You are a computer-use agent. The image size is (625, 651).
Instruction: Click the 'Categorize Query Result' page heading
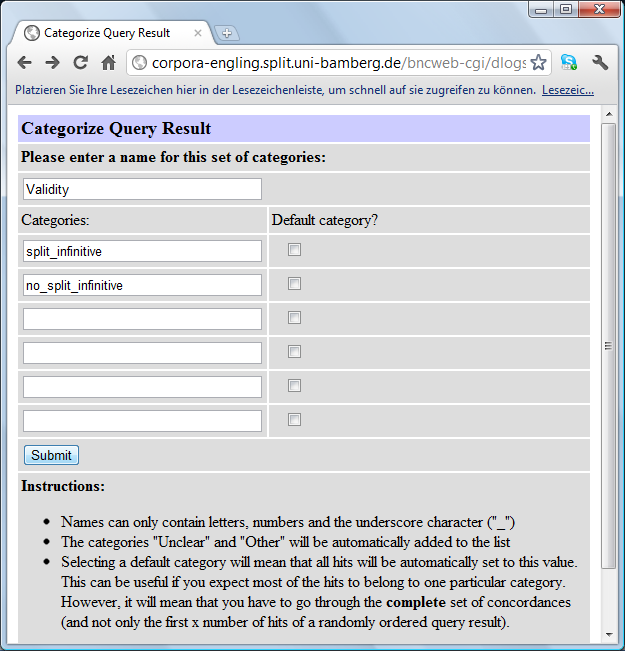(116, 128)
